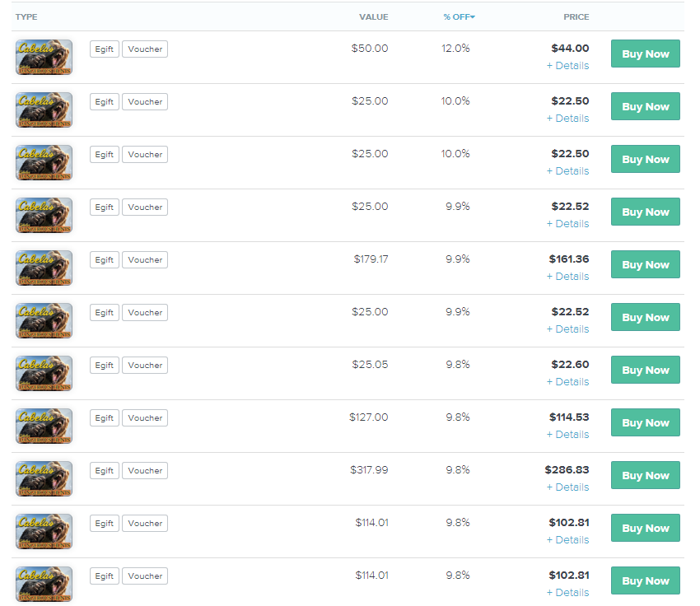Select Cabela's card thumbnail for $317.99 listing
This screenshot has width=700, height=606.
pos(44,478)
